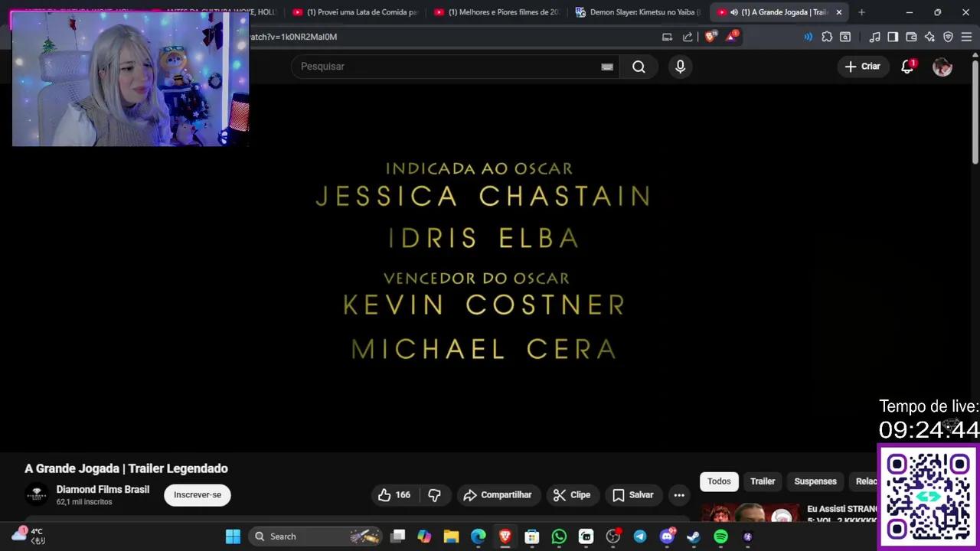Activate voice search microphone icon
Screen dimensions: 980x551
pyautogui.click(x=680, y=67)
